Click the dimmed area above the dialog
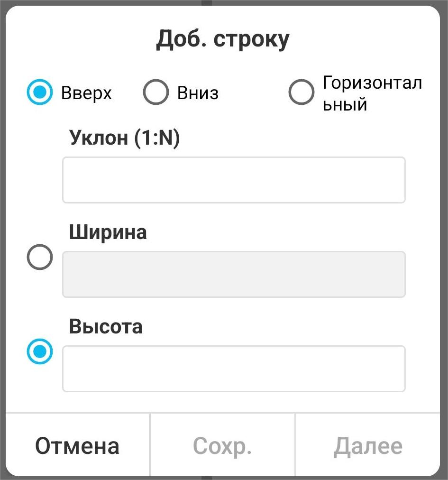 point(95,2)
